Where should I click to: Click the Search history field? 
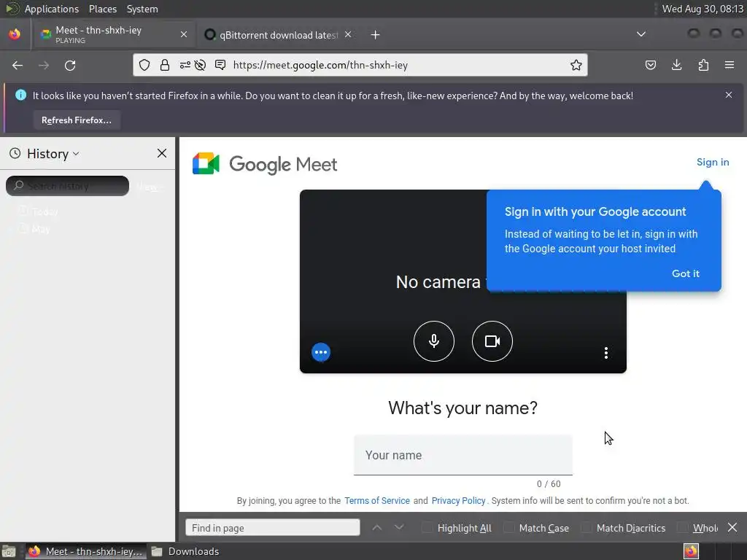click(x=68, y=186)
